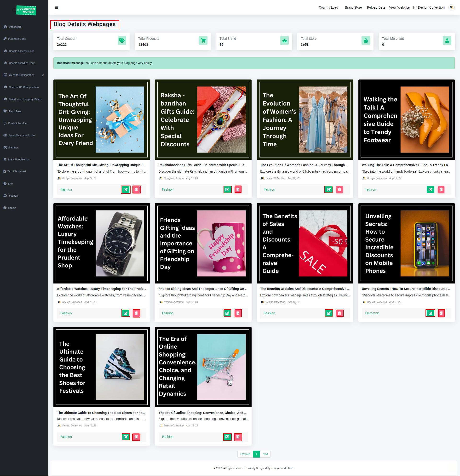460x476 pixels.
Task: Delete the Walking The Talk footwear post
Action: point(441,189)
